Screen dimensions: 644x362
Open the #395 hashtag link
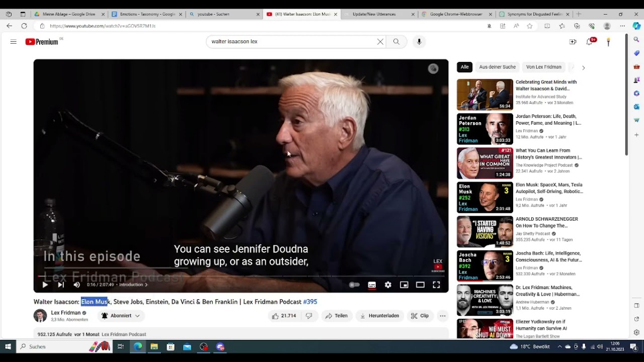point(310,302)
